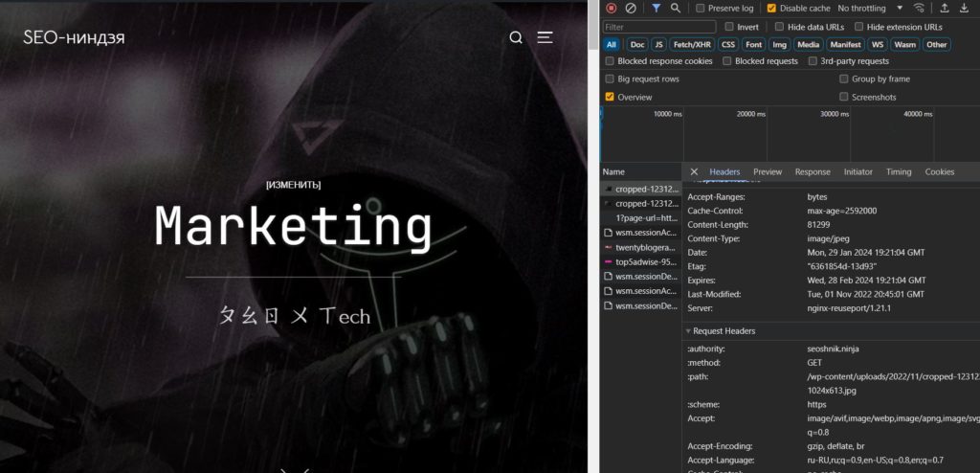Open the website hamburger menu
Viewport: 980px width, 473px height.
(x=545, y=37)
